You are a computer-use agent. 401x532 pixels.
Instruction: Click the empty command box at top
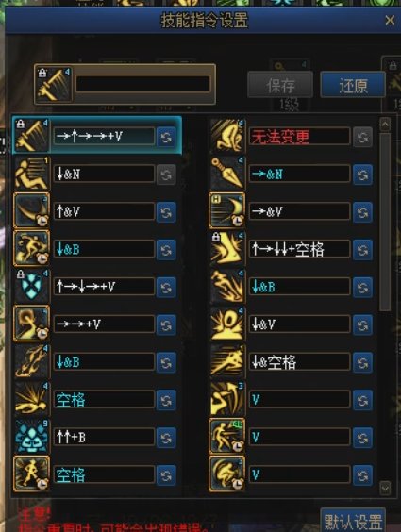pos(142,84)
